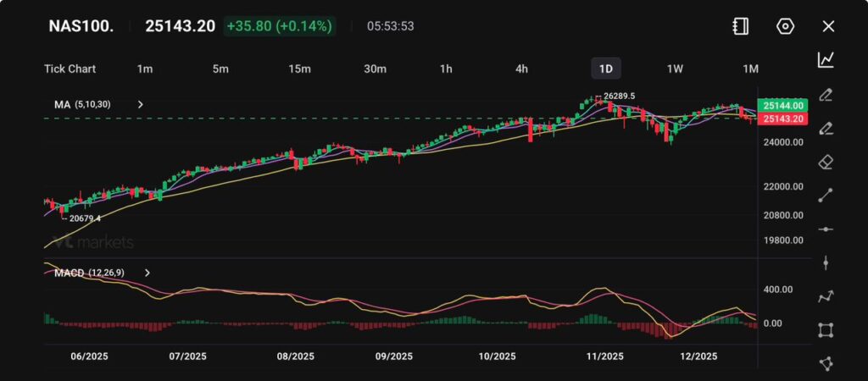Click the 400.00 MACD axis label
The image size is (868, 381).
[778, 290]
